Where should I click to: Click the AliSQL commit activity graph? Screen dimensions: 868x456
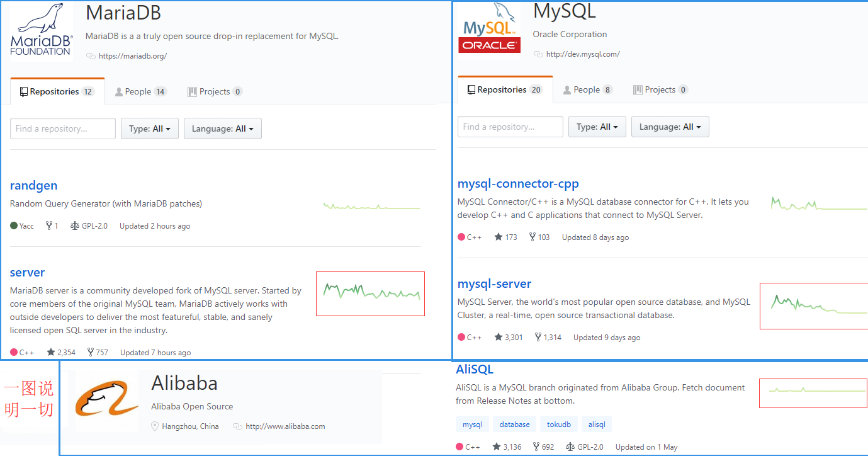(x=814, y=394)
